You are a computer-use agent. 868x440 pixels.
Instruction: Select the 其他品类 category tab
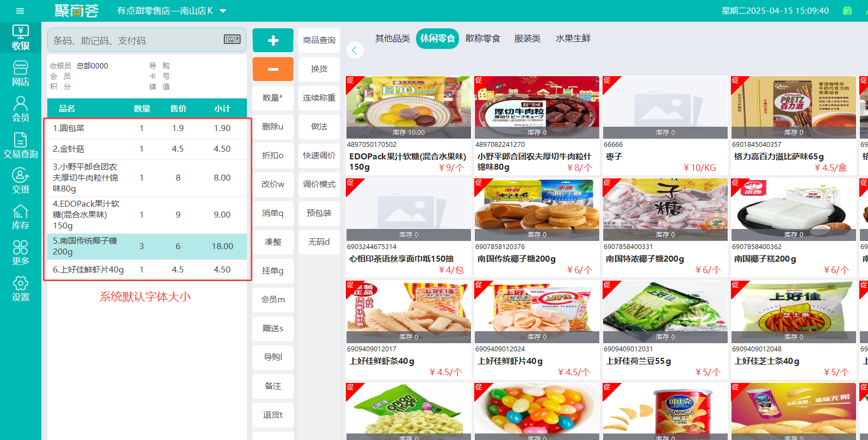pyautogui.click(x=393, y=39)
